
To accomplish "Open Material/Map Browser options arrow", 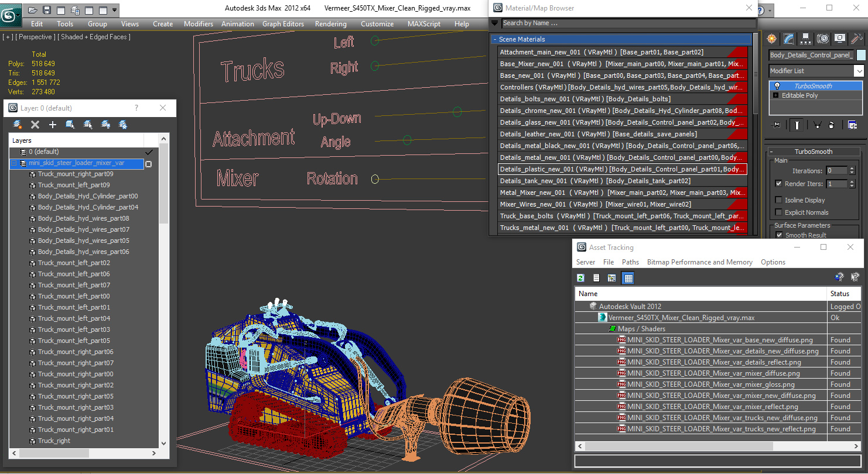I will coord(495,23).
